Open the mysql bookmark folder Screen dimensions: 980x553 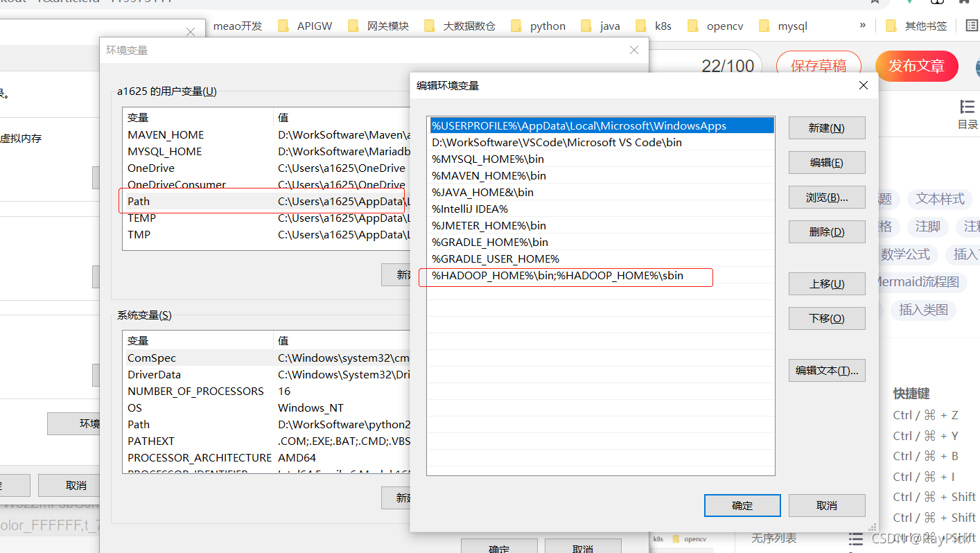point(783,26)
